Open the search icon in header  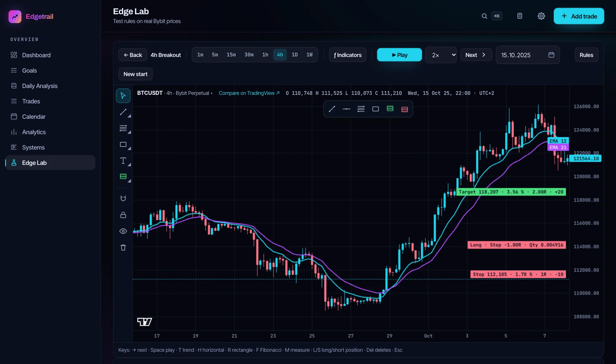(x=484, y=16)
